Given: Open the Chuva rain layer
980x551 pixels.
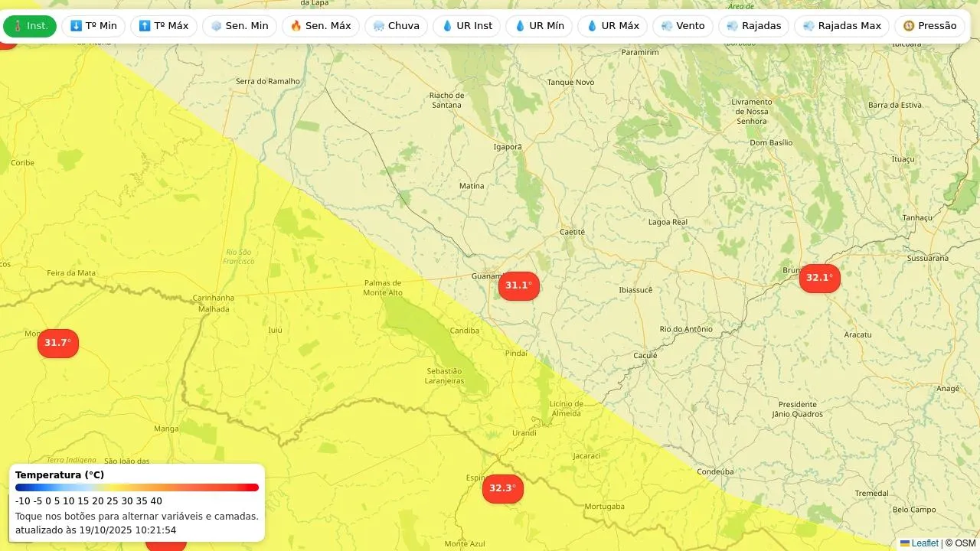Looking at the screenshot, I should (396, 26).
